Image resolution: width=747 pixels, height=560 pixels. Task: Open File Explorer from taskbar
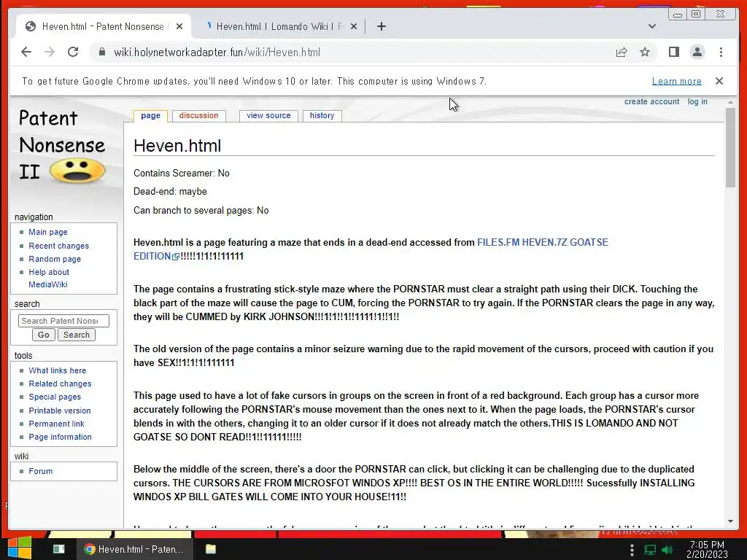tap(211, 549)
